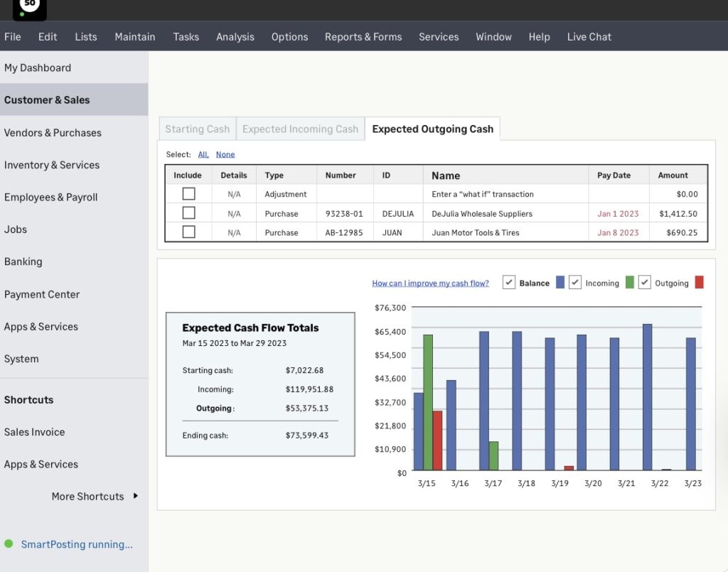The width and height of the screenshot is (728, 572).
Task: Switch to the Starting Cash tab
Action: 197,129
